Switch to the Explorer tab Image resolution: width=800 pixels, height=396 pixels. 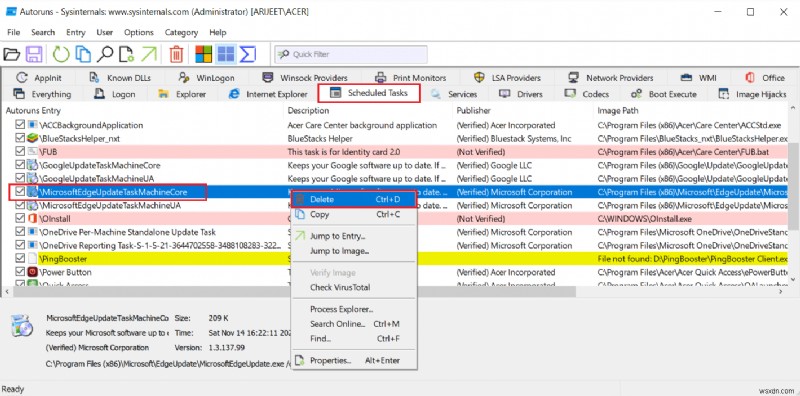coord(182,94)
